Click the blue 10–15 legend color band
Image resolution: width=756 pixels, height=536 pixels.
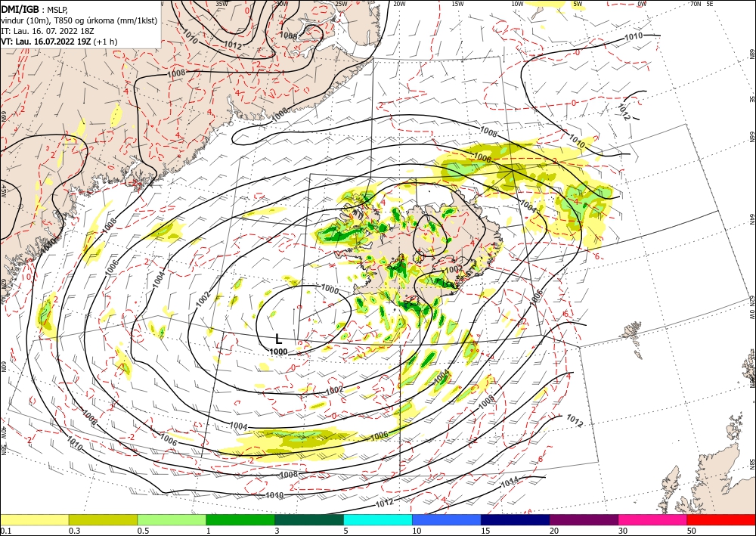click(447, 519)
